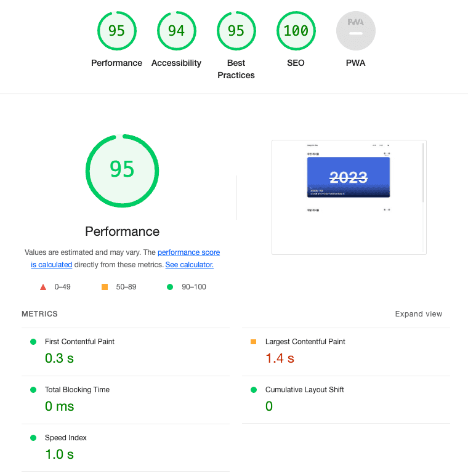Expand the Largest Contentful Paint metric
468x476 pixels.
305,342
